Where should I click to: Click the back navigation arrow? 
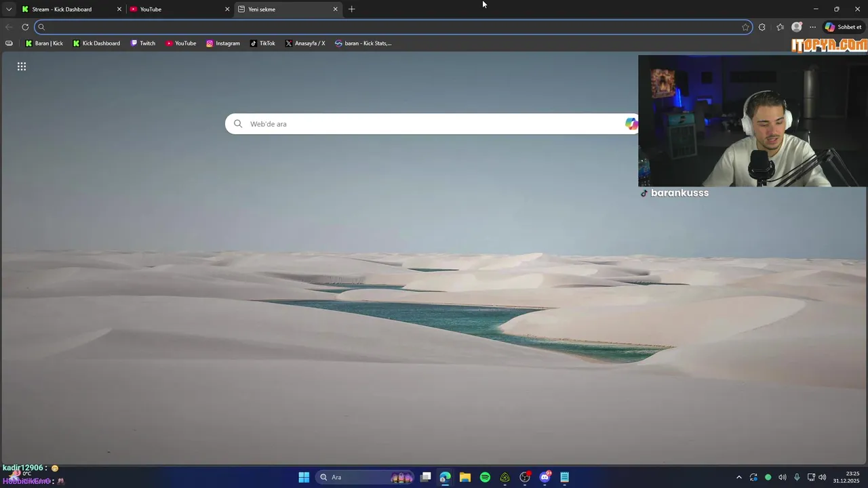[x=9, y=27]
